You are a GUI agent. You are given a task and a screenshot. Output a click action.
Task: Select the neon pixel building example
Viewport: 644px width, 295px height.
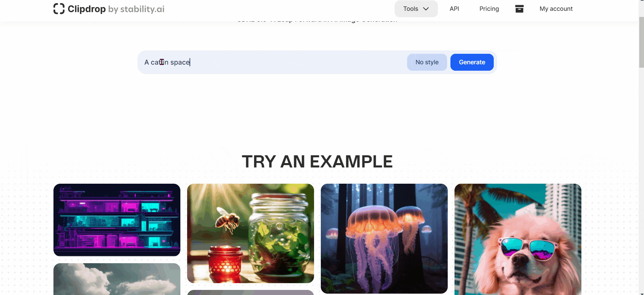[117, 220]
